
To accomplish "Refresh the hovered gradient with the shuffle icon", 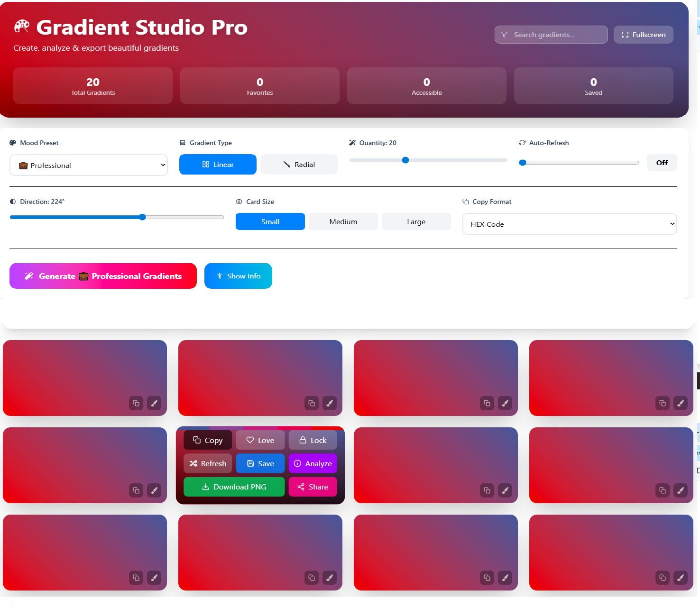I will coord(208,463).
